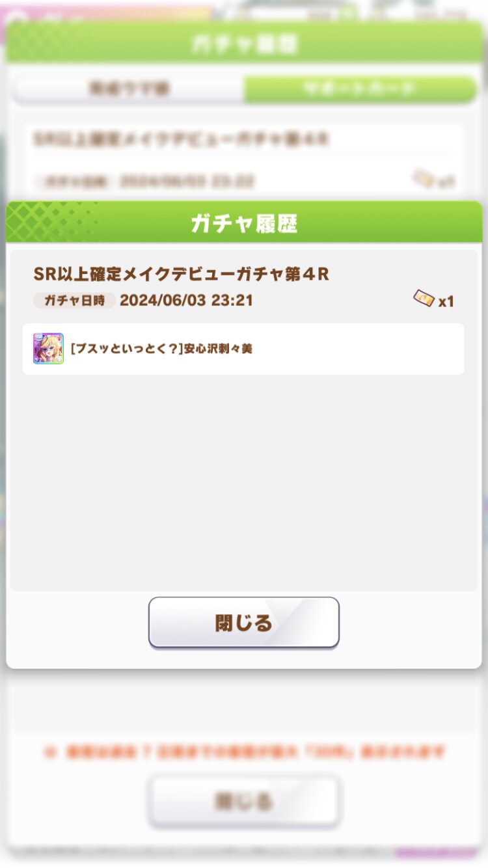Image resolution: width=488 pixels, height=868 pixels.
Task: Click the ガチャ履歴 dialog header
Action: click(244, 223)
